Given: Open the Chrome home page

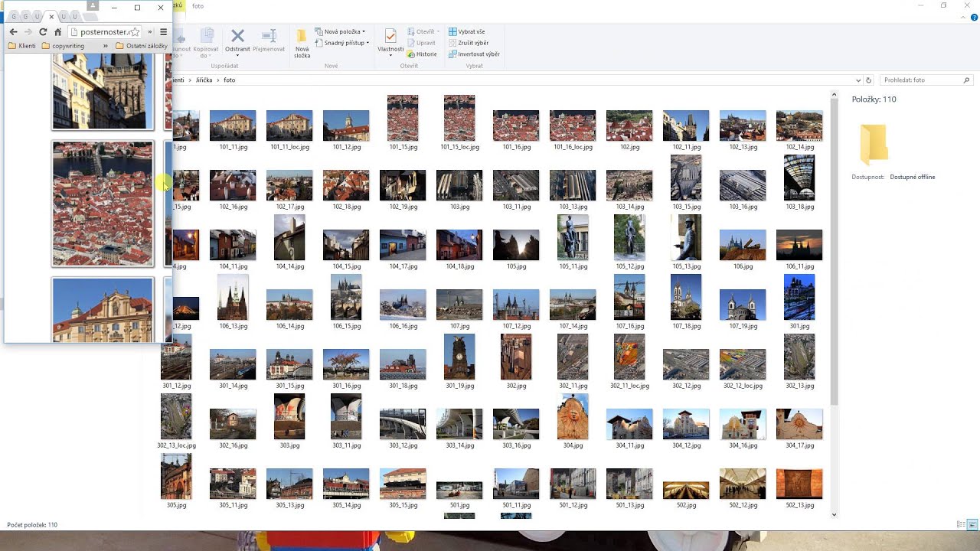Looking at the screenshot, I should [x=57, y=32].
